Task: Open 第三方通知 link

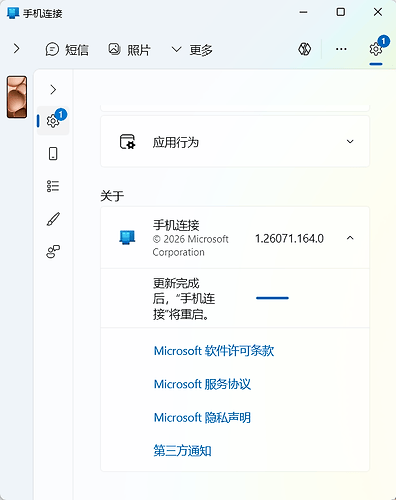Action: 182,451
